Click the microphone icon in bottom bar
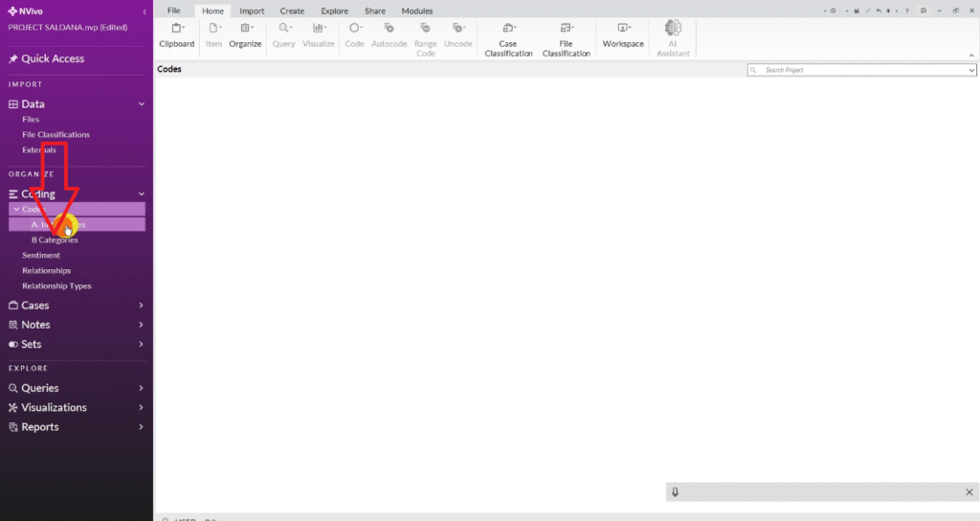Screen dimensions: 980x521 (675, 491)
